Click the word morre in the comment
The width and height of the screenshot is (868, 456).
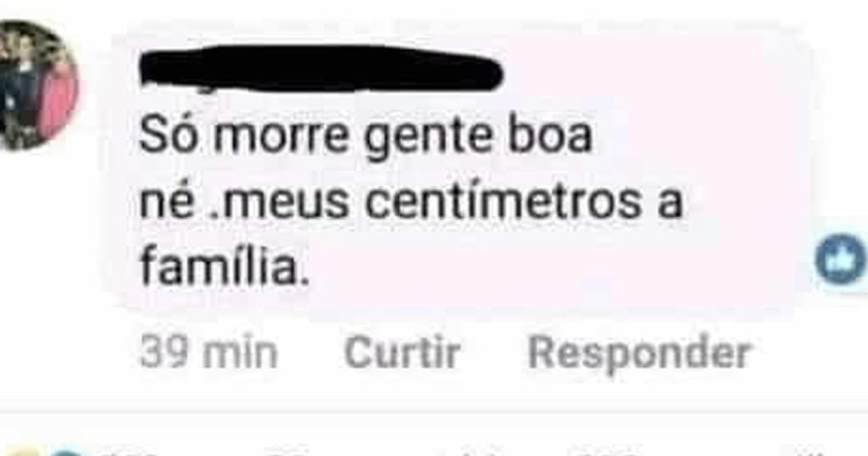[281, 136]
